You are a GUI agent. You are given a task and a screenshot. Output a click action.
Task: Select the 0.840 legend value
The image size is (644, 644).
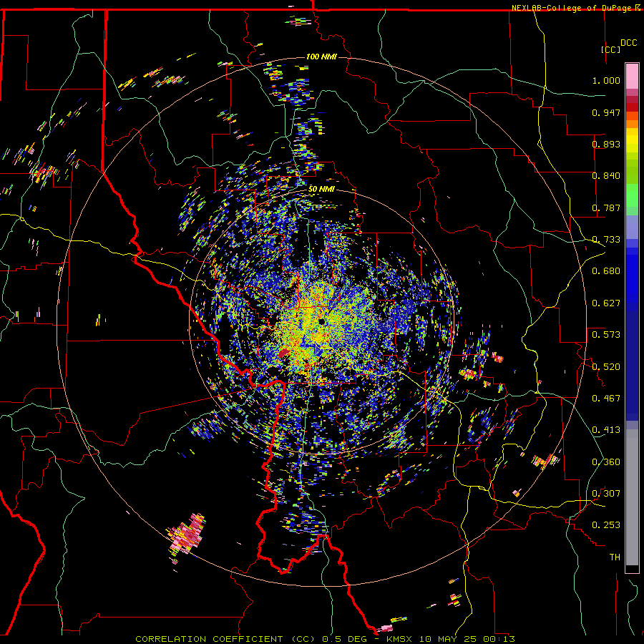tap(606, 176)
